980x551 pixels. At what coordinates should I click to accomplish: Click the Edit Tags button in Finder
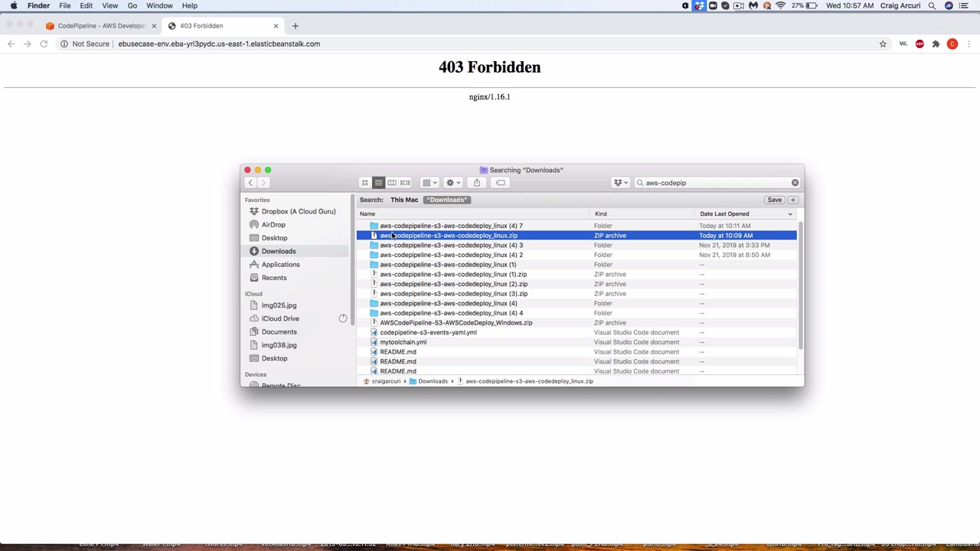(500, 183)
